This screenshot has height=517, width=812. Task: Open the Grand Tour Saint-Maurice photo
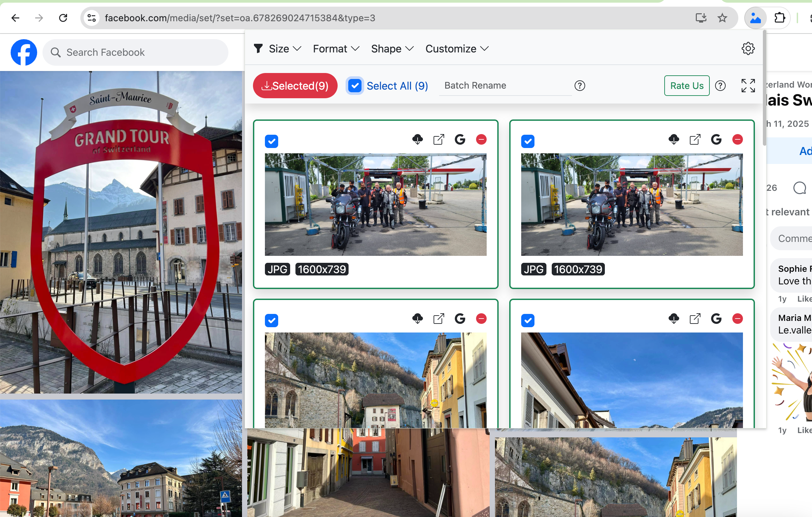click(x=121, y=232)
